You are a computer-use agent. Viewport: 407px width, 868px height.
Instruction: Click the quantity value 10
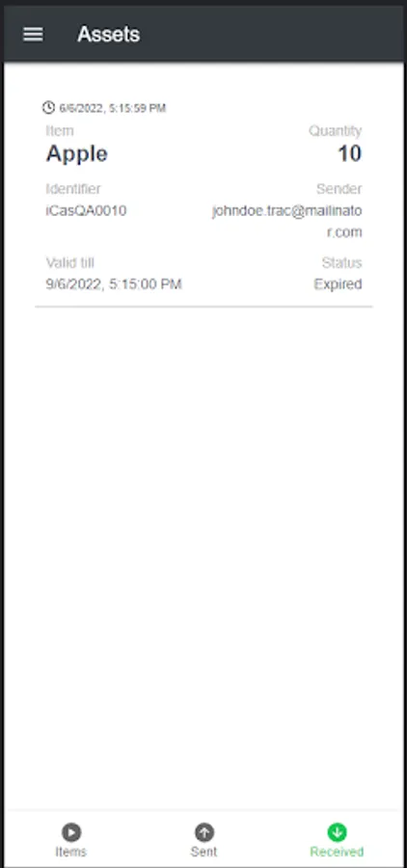point(349,154)
